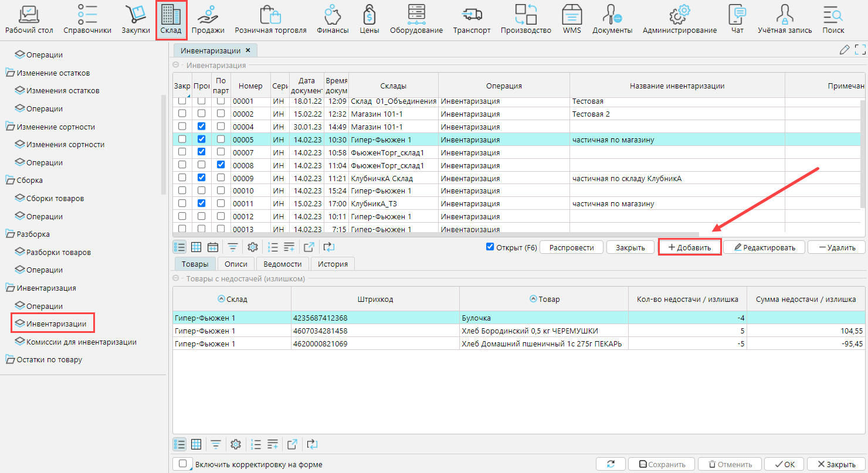Expand the Остатки по товару folder
The width and height of the screenshot is (868, 473).
point(11,360)
